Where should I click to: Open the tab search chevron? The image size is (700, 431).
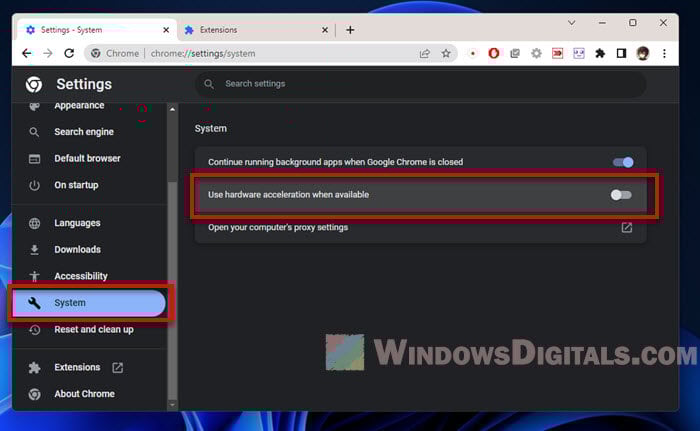click(571, 23)
